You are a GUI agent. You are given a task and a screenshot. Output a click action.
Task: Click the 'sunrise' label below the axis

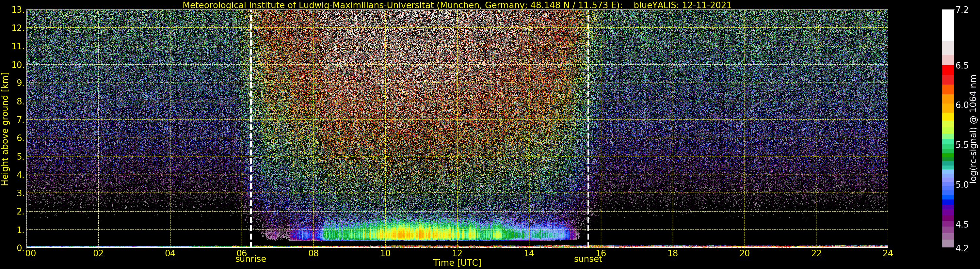pos(251,259)
